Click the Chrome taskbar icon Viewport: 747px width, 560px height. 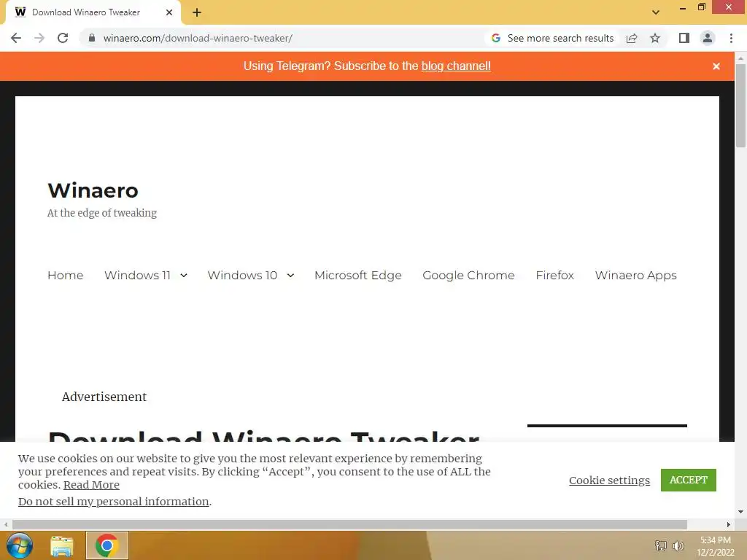coord(107,545)
